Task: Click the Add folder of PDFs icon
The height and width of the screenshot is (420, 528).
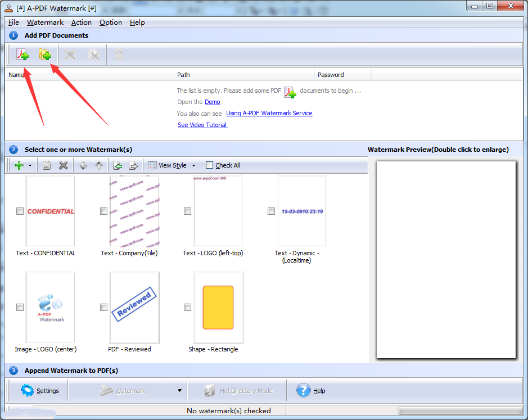Action: (45, 54)
